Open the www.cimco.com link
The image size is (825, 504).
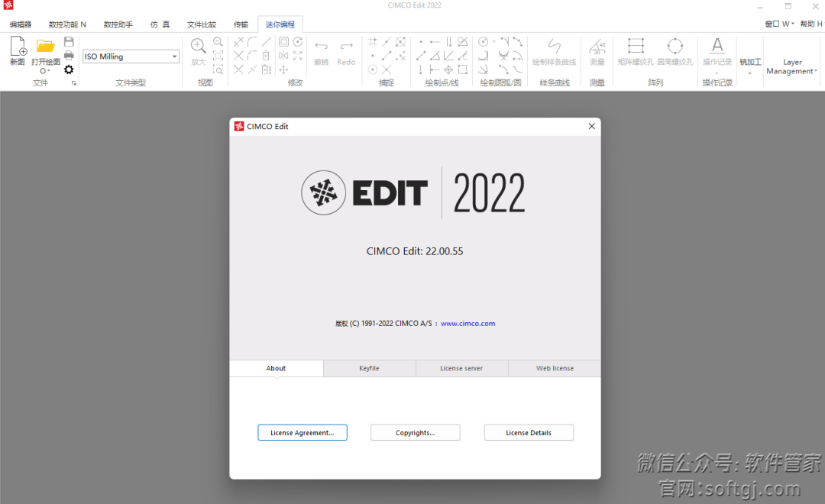[x=467, y=324]
